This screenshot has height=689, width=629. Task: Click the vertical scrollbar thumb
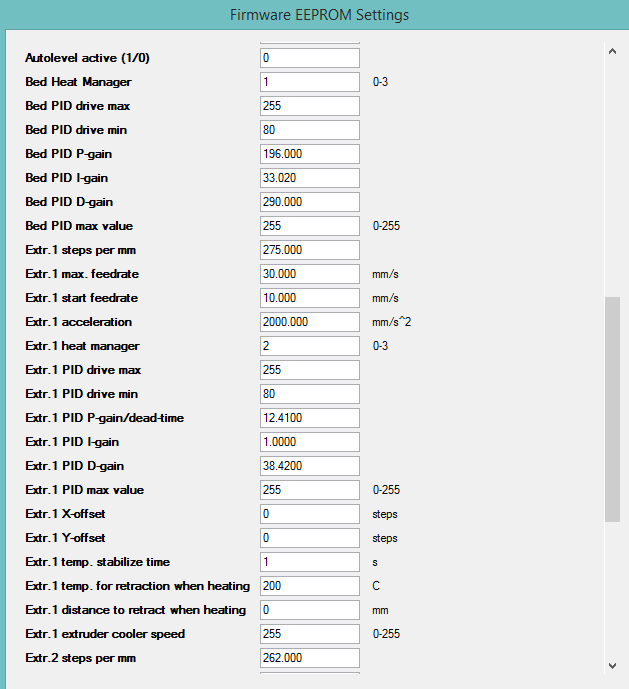click(612, 408)
